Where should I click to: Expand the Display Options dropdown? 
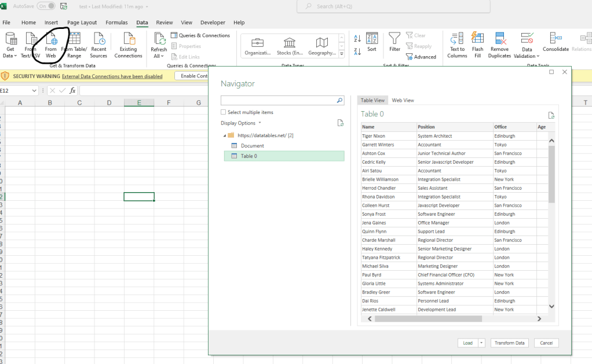click(241, 123)
